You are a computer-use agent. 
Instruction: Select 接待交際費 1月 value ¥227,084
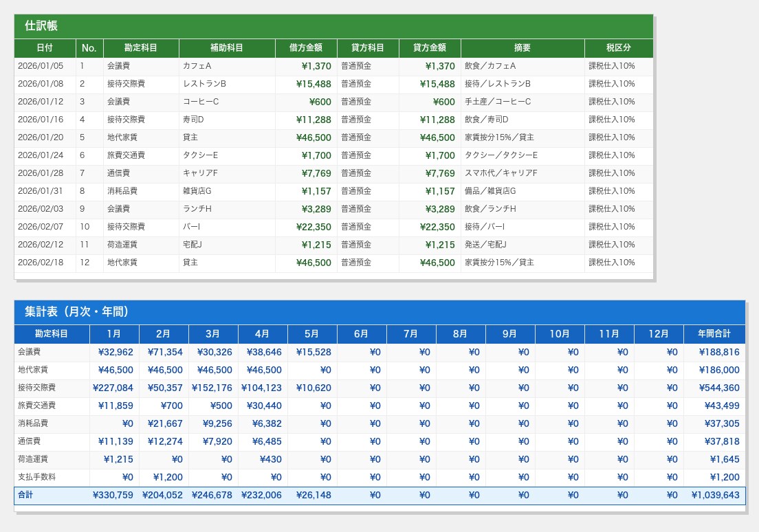point(113,388)
